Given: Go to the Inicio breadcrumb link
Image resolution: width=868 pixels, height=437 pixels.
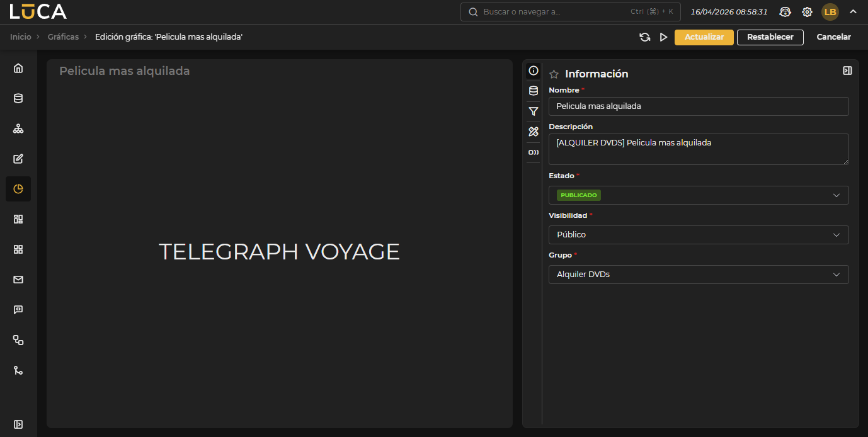Looking at the screenshot, I should [21, 37].
